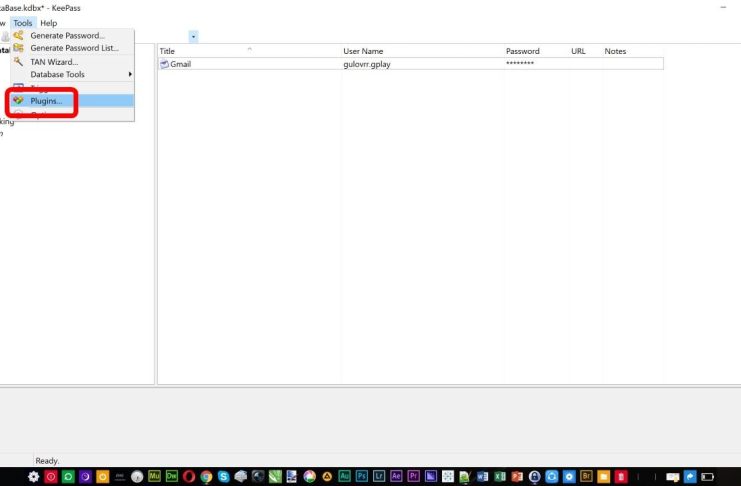Open Microsoft Word from the taskbar
741x486 pixels.
pyautogui.click(x=483, y=477)
